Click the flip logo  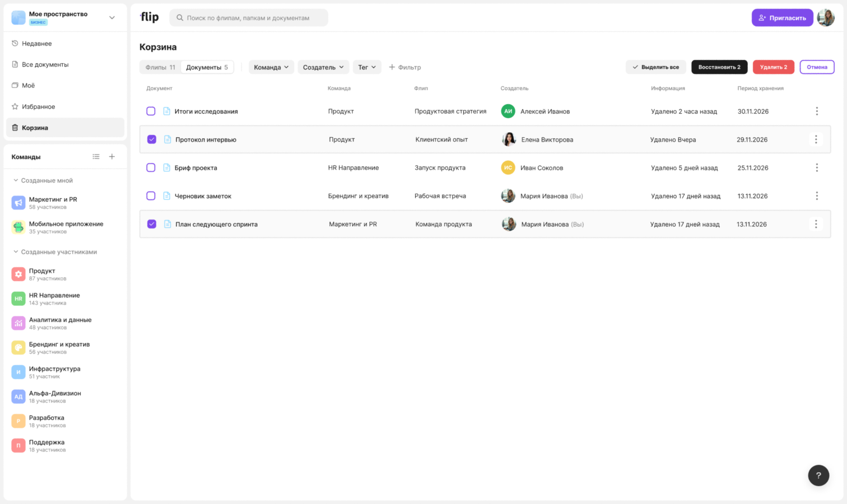click(149, 17)
